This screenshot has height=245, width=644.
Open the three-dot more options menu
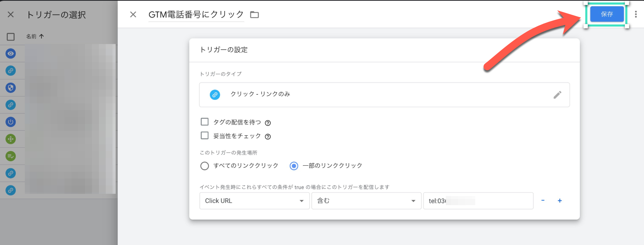tap(636, 14)
